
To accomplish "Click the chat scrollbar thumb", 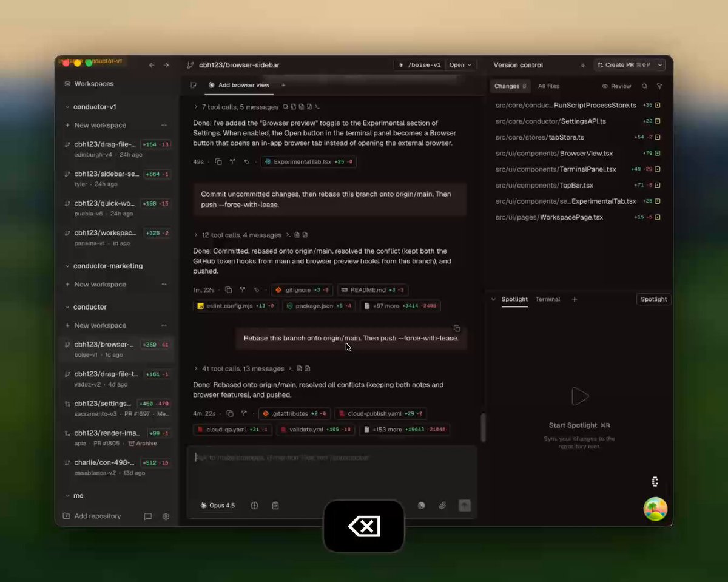I will click(x=484, y=427).
